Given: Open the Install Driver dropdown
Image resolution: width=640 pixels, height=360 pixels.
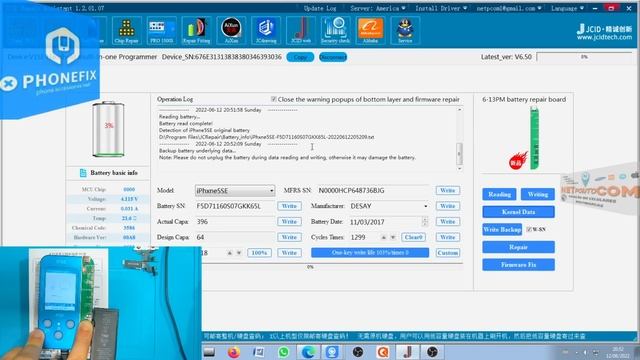Looking at the screenshot, I should pyautogui.click(x=441, y=8).
